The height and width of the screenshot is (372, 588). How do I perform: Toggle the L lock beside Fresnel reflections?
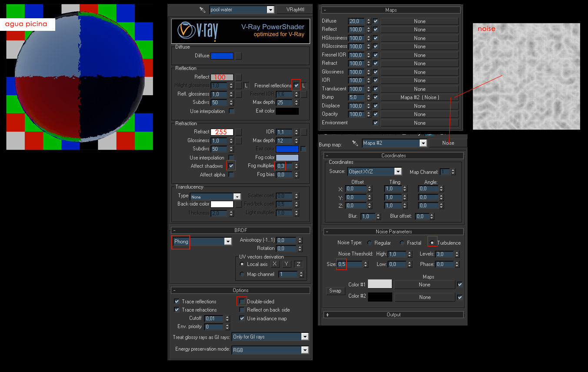(x=304, y=86)
